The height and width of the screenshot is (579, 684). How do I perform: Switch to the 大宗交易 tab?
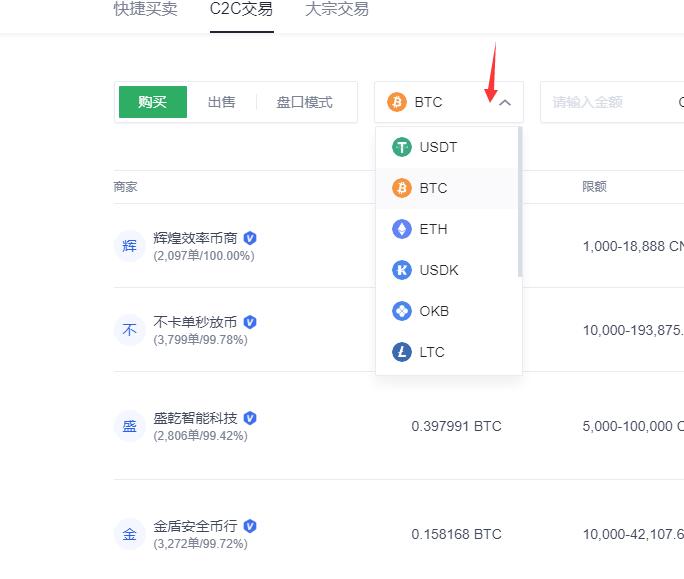tap(337, 9)
